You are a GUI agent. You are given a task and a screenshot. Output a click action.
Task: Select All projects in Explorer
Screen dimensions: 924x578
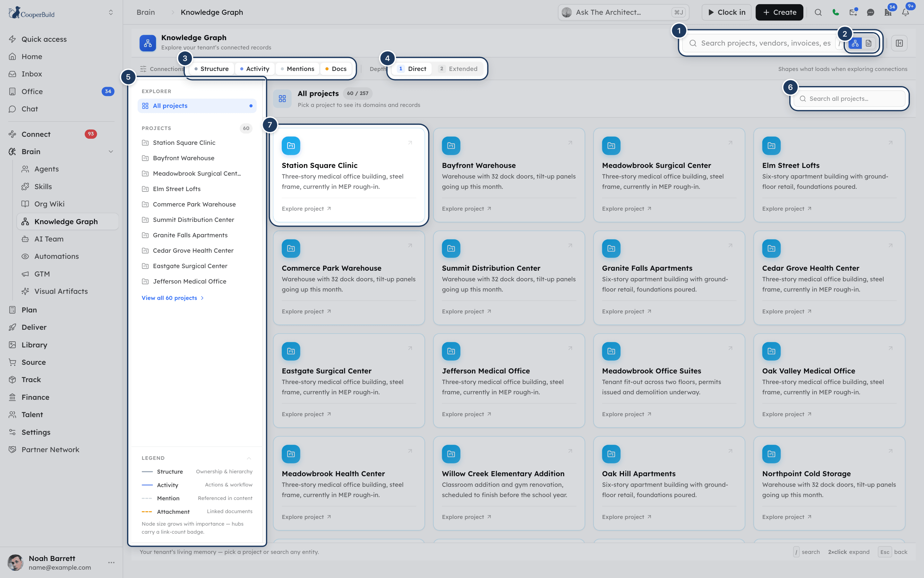pos(197,106)
